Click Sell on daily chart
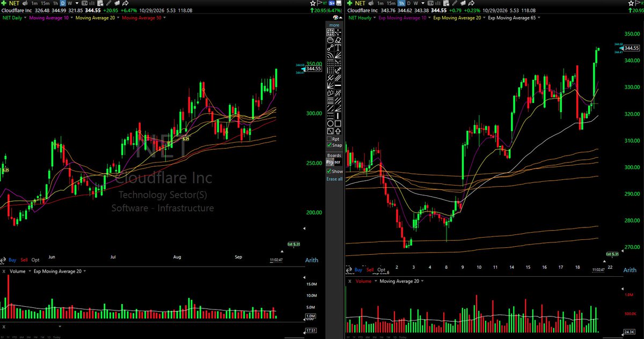Image resolution: width=644 pixels, height=339 pixels. point(24,260)
